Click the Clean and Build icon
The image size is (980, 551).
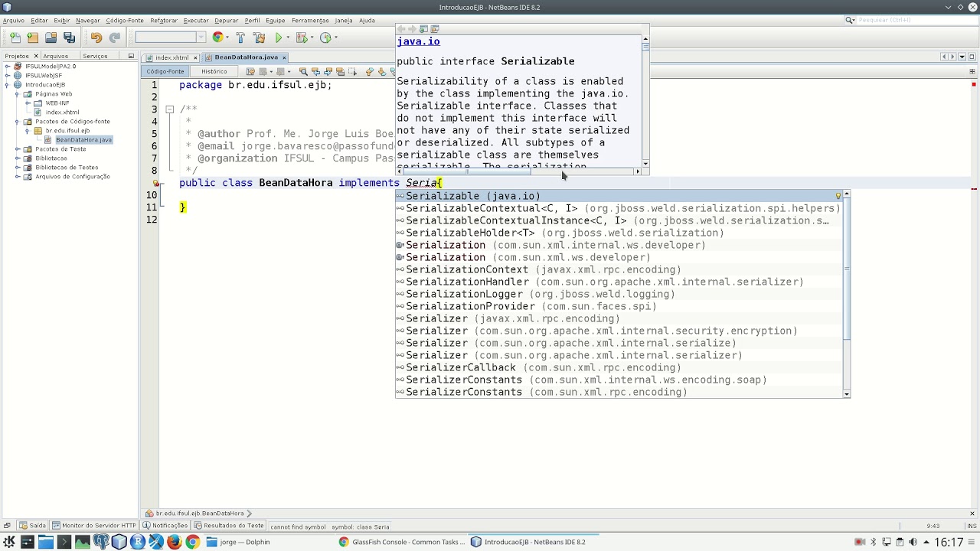259,37
